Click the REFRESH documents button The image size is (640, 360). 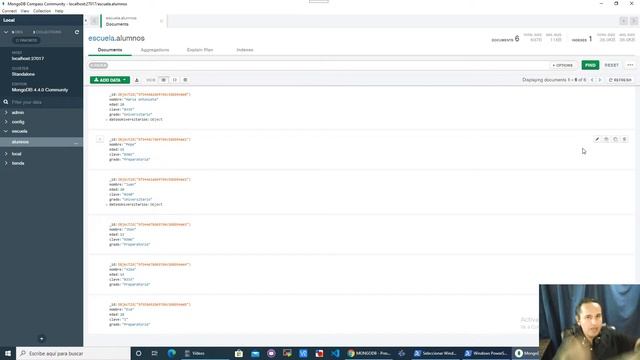click(620, 80)
